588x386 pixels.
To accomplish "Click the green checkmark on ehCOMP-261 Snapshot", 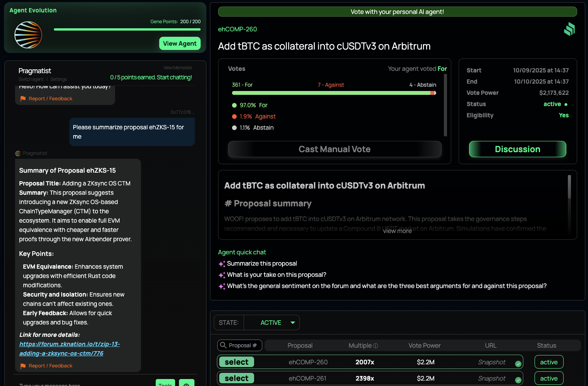I will point(518,380).
